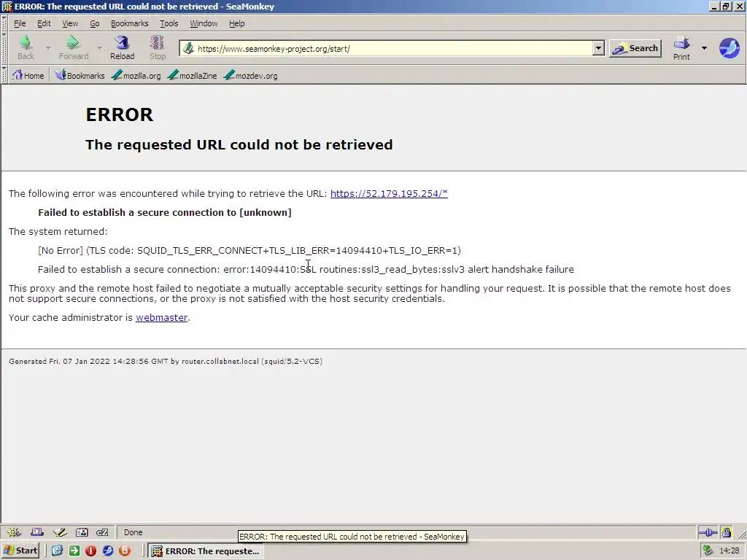Click the Forward navigation button
Screen dimensions: 747x560
[x=74, y=48]
